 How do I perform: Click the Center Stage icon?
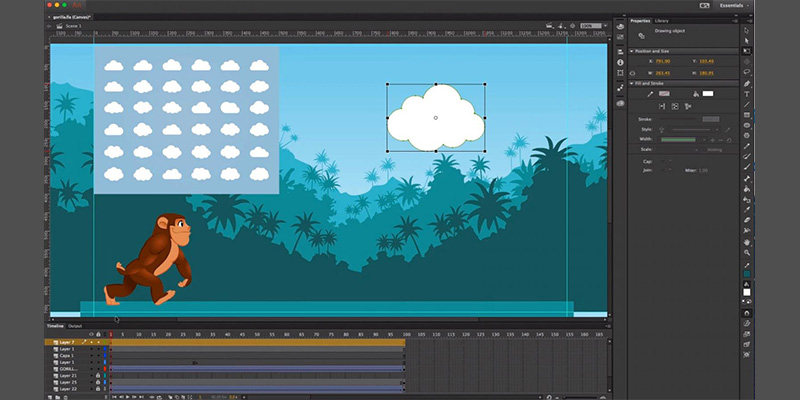(x=572, y=26)
